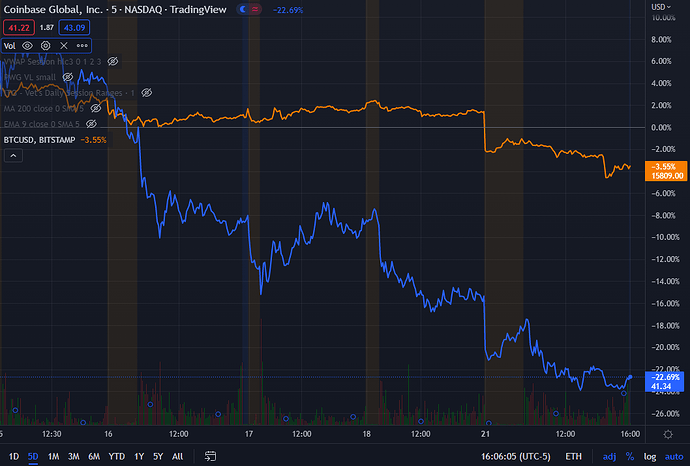Switch to the 5D time range
Viewport: 690px width, 466px height.
click(x=33, y=456)
